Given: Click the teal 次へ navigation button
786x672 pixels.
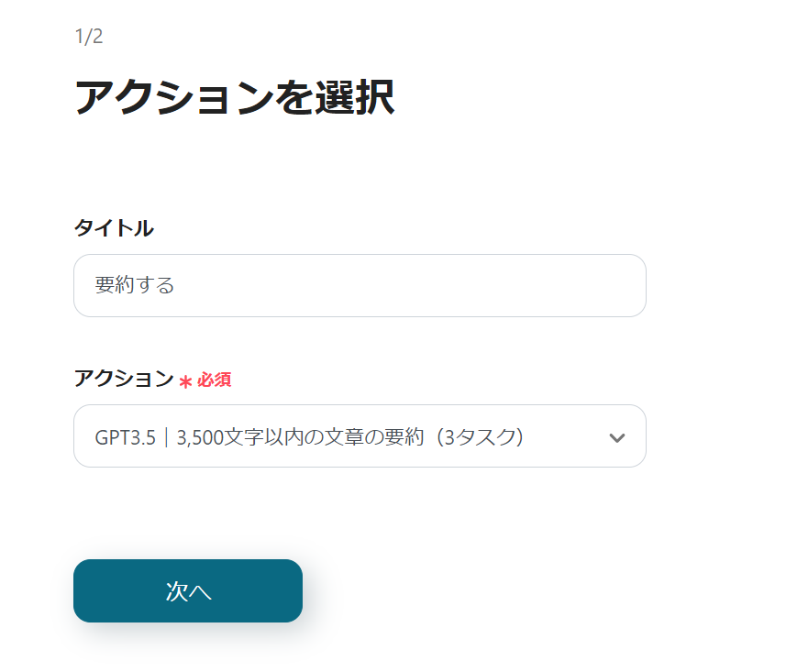Looking at the screenshot, I should 187,591.
